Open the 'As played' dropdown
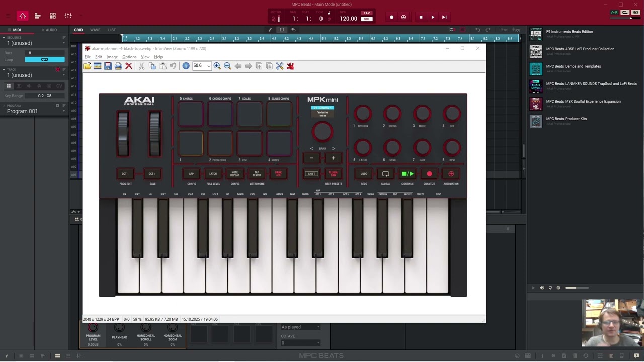 [x=300, y=327]
